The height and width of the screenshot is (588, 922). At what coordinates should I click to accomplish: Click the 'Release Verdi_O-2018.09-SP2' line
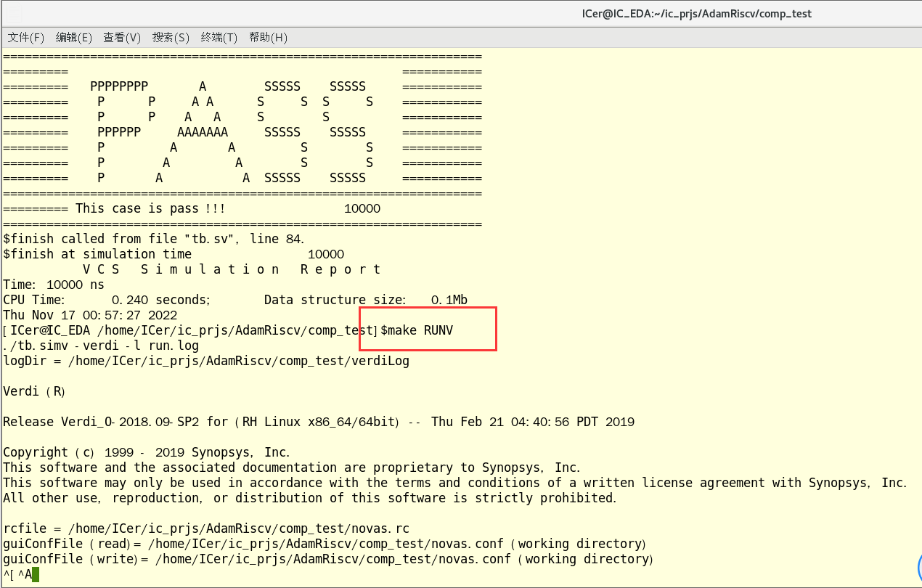pyautogui.click(x=319, y=422)
